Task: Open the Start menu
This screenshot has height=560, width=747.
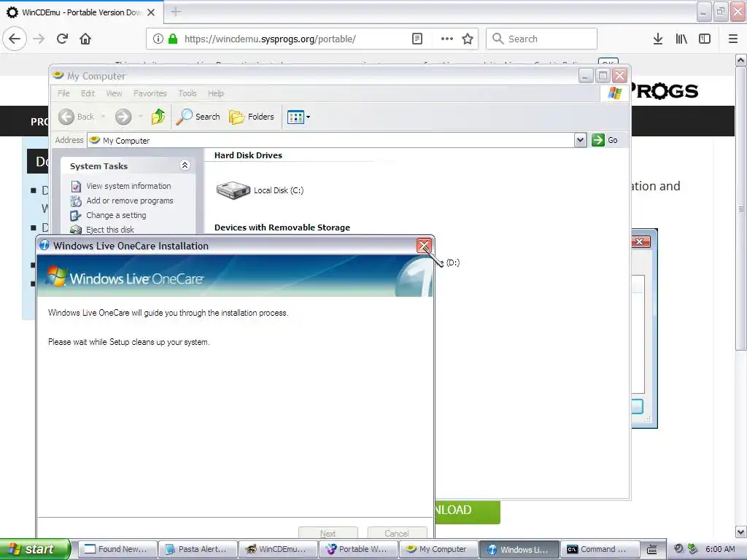Action: 34,549
